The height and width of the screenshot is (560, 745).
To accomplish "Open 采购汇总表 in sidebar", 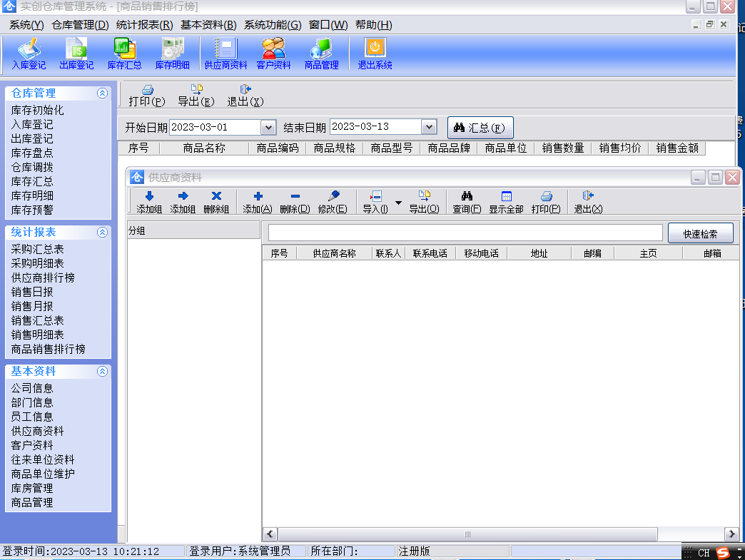I will pos(38,250).
